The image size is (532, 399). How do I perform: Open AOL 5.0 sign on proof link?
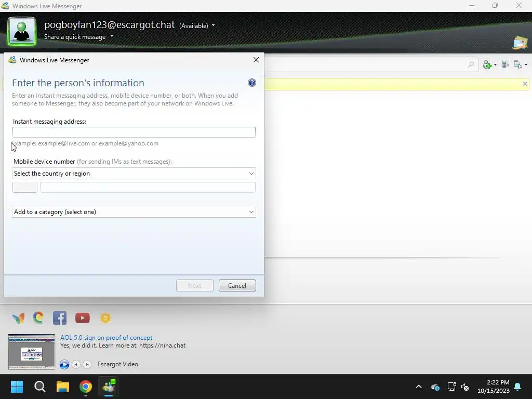pyautogui.click(x=106, y=338)
